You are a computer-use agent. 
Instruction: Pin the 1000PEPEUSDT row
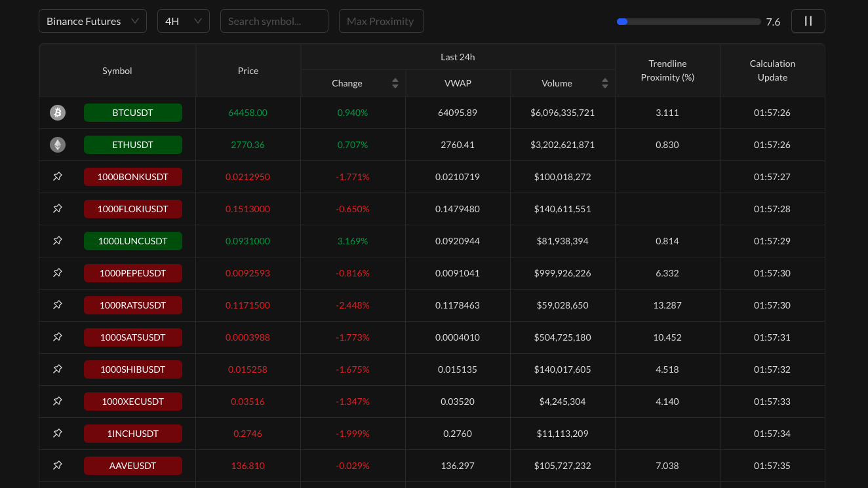click(58, 273)
